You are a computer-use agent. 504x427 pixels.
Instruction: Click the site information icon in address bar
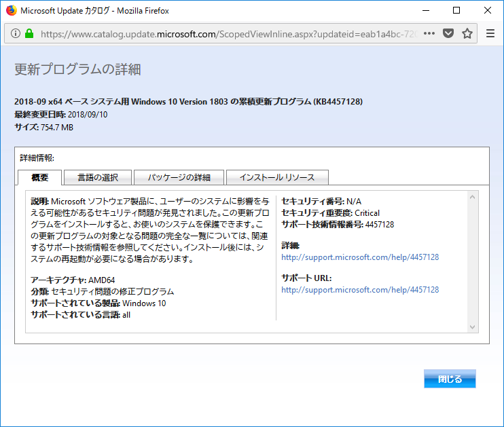point(16,33)
